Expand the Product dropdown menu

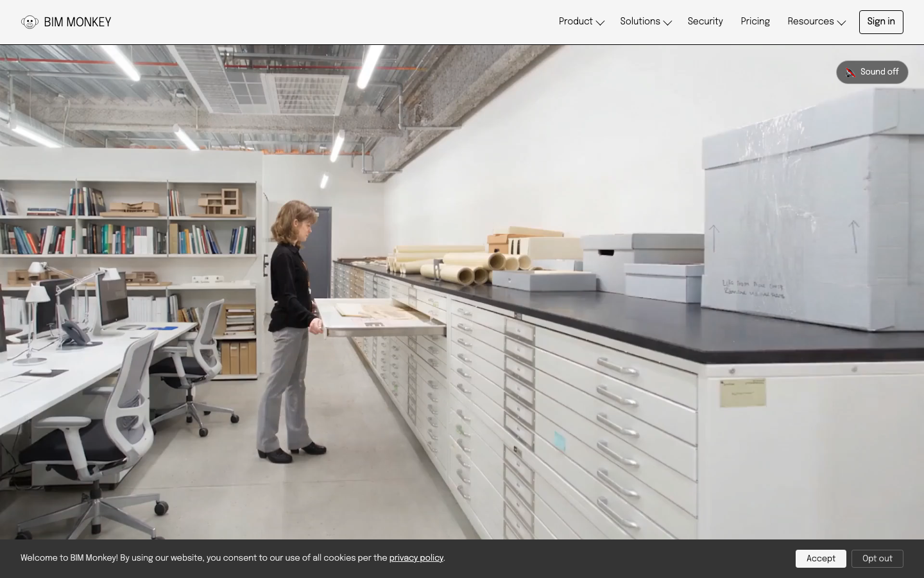pos(581,22)
